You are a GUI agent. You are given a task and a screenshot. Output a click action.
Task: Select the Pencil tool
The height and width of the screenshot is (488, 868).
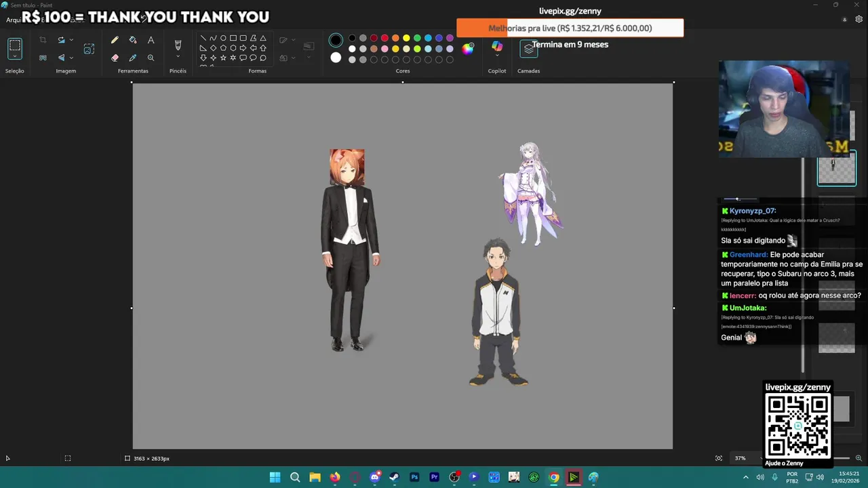click(x=115, y=41)
